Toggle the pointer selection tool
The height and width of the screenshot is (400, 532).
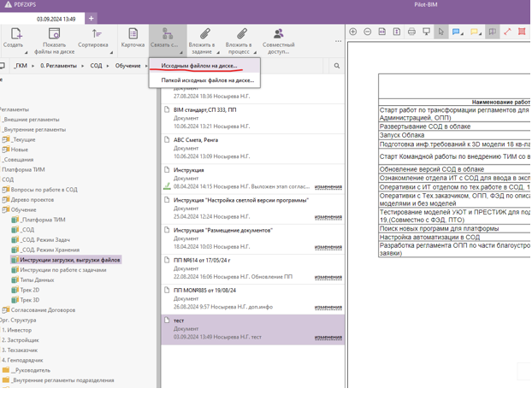pyautogui.click(x=441, y=32)
